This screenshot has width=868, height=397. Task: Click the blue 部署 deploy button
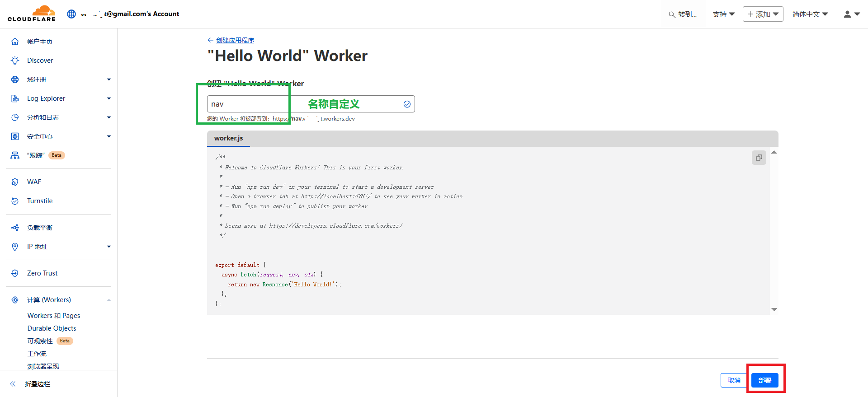(764, 380)
